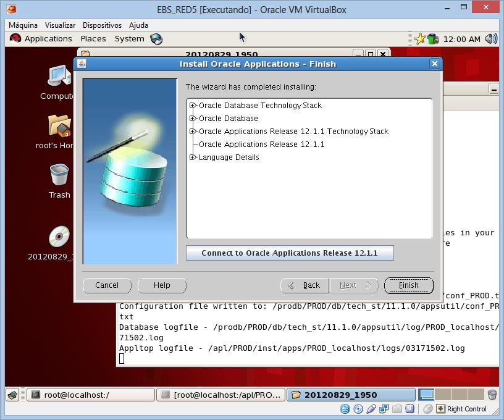This screenshot has height=420, width=504.
Task: Click the Red Hat logo icon
Action: pos(15,39)
